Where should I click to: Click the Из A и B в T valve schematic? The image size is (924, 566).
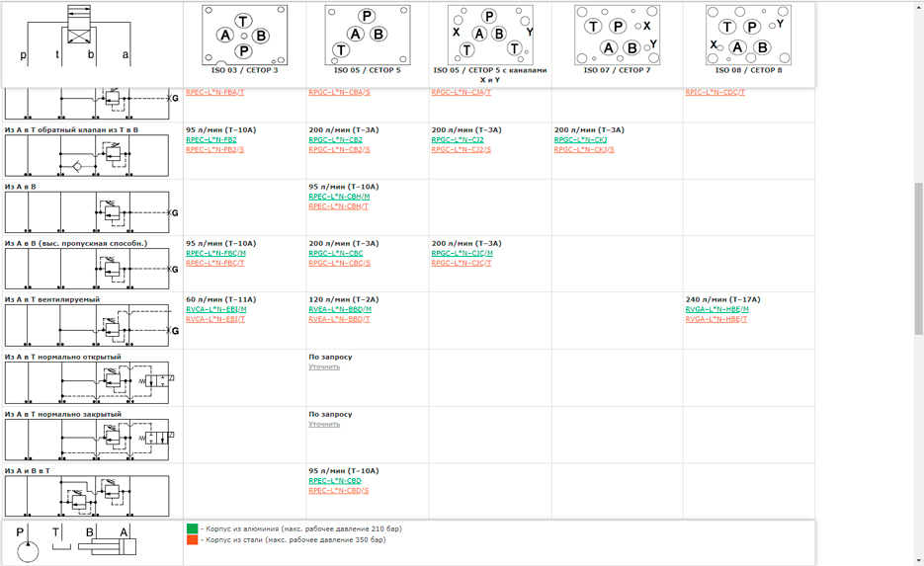point(87,497)
